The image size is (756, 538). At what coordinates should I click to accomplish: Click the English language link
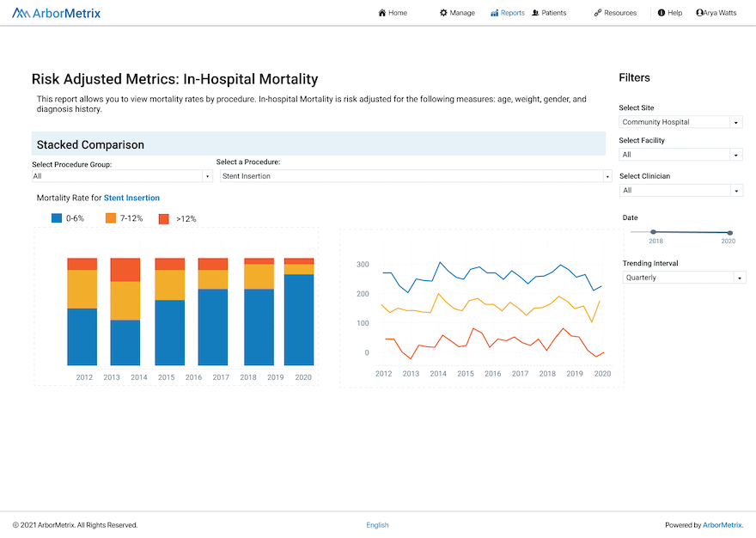point(377,525)
